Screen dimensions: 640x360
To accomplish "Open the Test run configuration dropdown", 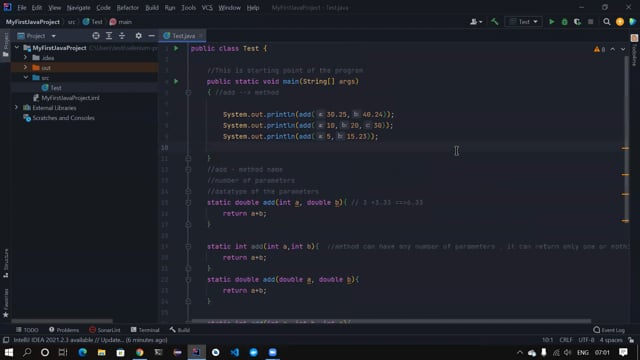I will [x=524, y=22].
